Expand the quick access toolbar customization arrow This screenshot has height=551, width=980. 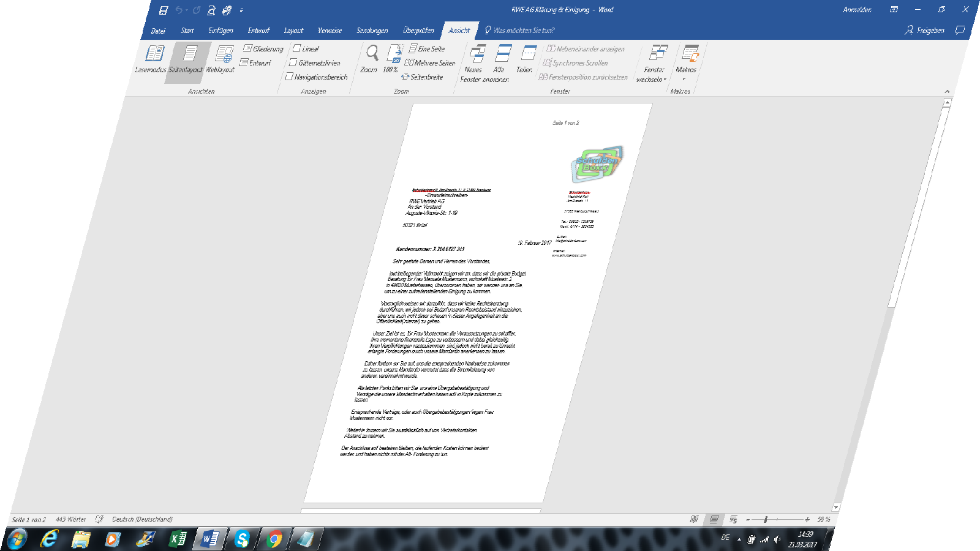(241, 10)
